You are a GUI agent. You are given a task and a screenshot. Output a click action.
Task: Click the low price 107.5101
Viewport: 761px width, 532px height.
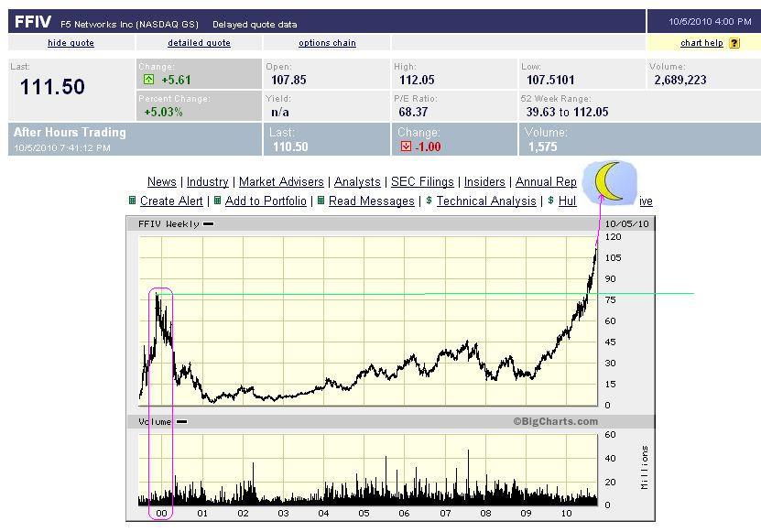(x=550, y=80)
